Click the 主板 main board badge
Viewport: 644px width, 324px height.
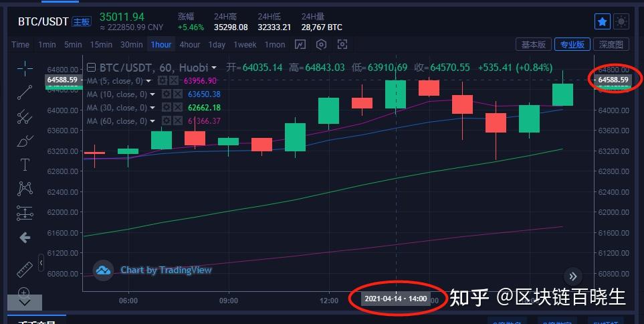click(82, 22)
